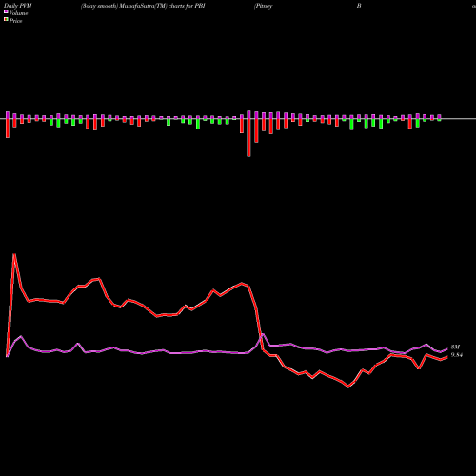Click the '9.84' price end label
Image resolution: width=476 pixels, height=476 pixels.
click(x=457, y=355)
